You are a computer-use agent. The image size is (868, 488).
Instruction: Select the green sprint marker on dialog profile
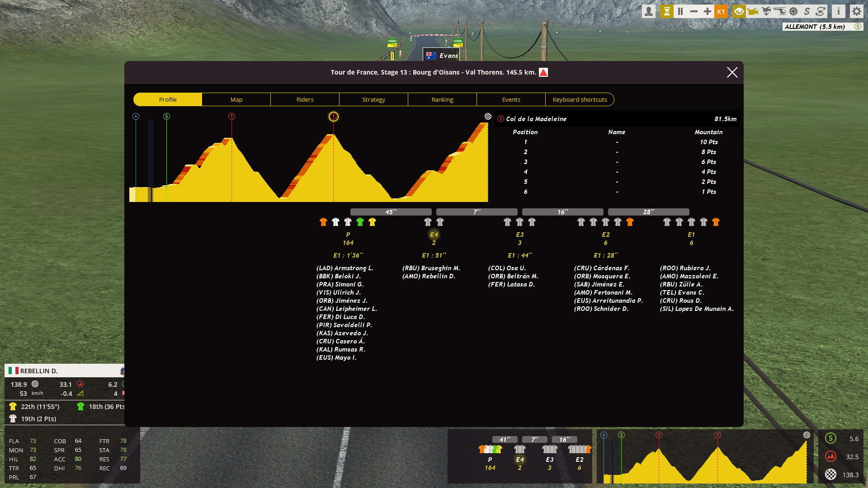click(166, 117)
